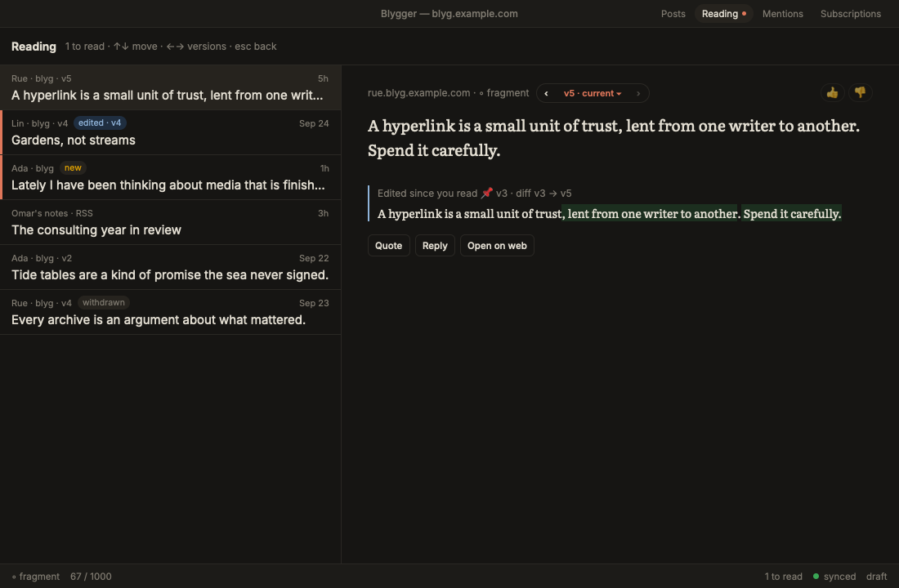
Task: Open the 'Tide tables are a kind of promise' post
Action: coord(170,268)
